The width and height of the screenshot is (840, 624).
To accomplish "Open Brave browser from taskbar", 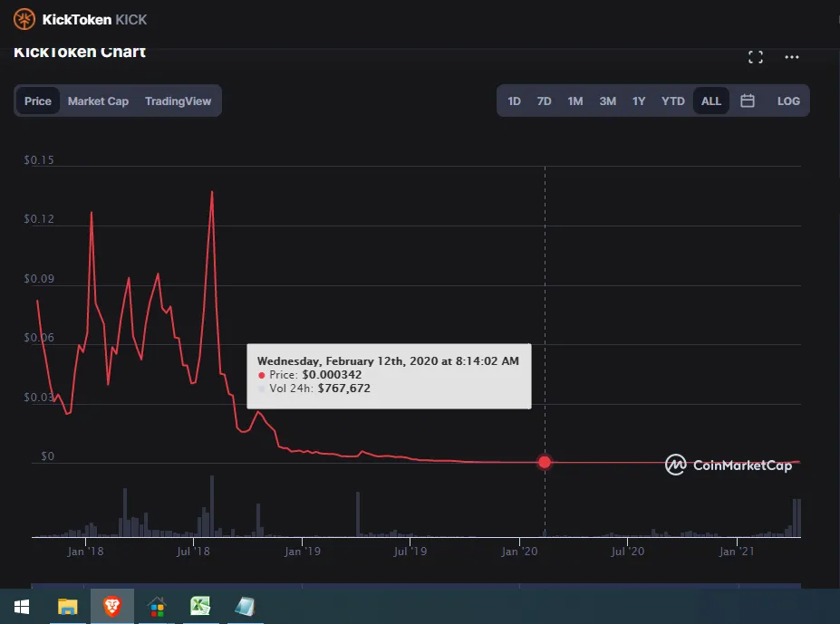I will point(112,607).
